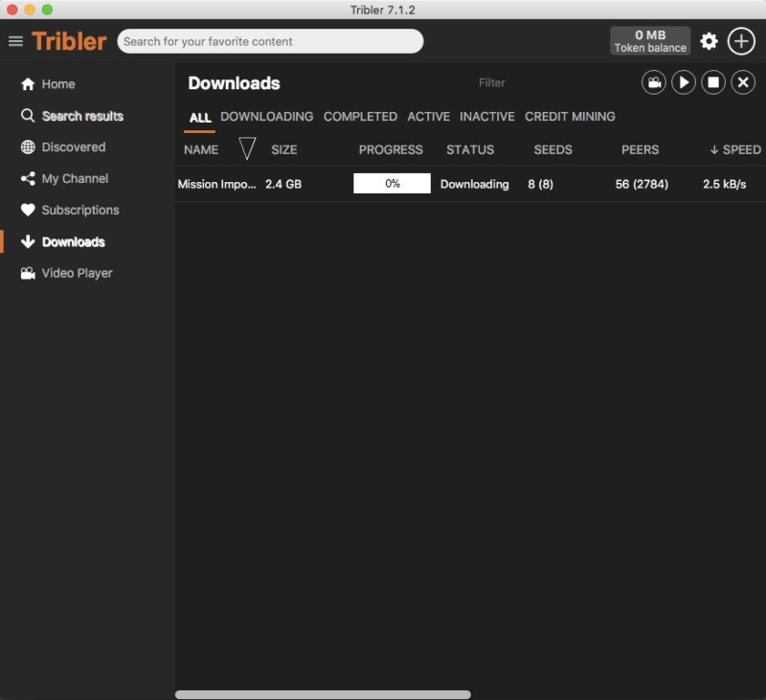Click the Downloads arrow icon
Viewport: 766px width, 700px height.
pyautogui.click(x=28, y=241)
